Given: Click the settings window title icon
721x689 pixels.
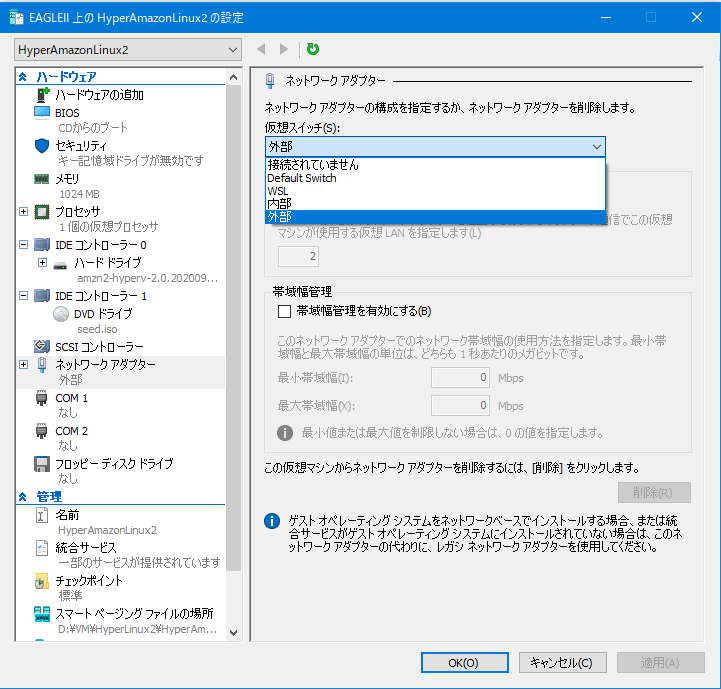Looking at the screenshot, I should tap(17, 17).
